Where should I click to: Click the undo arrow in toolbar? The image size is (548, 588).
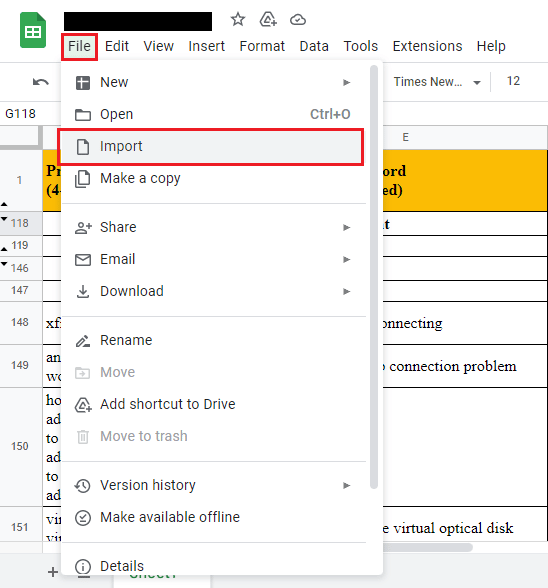pyautogui.click(x=41, y=82)
